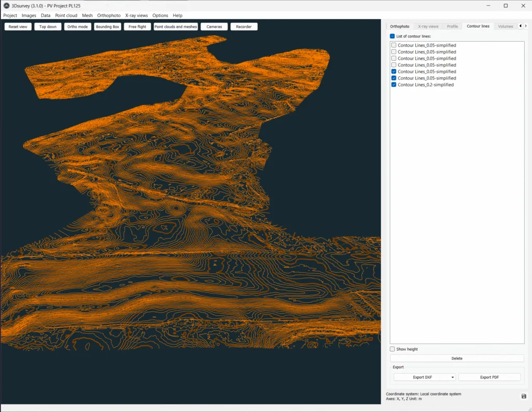Viewport: 532px width, 412px height.
Task: Uncheck the sixth Contour Lines_0.05-simplified checkbox
Action: (394, 78)
